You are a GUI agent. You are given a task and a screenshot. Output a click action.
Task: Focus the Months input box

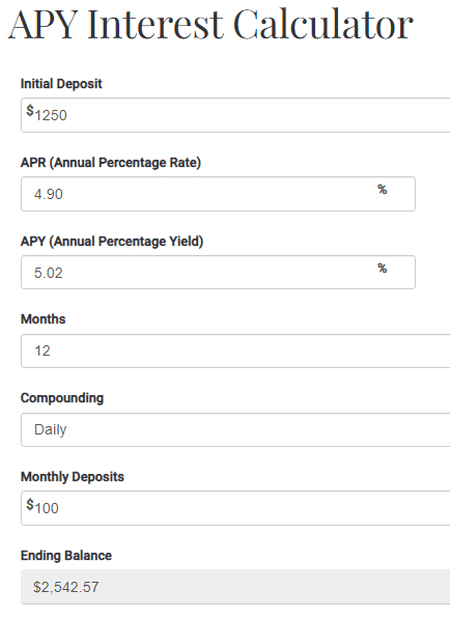[x=236, y=351]
